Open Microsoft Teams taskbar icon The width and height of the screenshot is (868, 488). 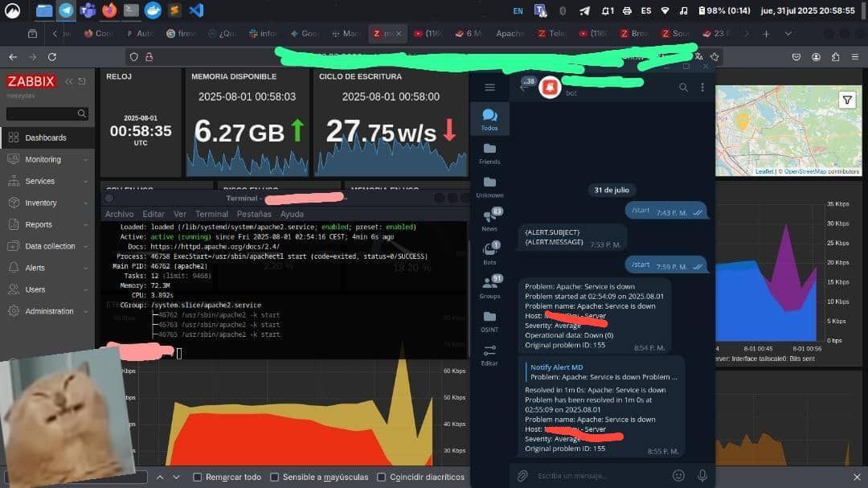(x=88, y=10)
